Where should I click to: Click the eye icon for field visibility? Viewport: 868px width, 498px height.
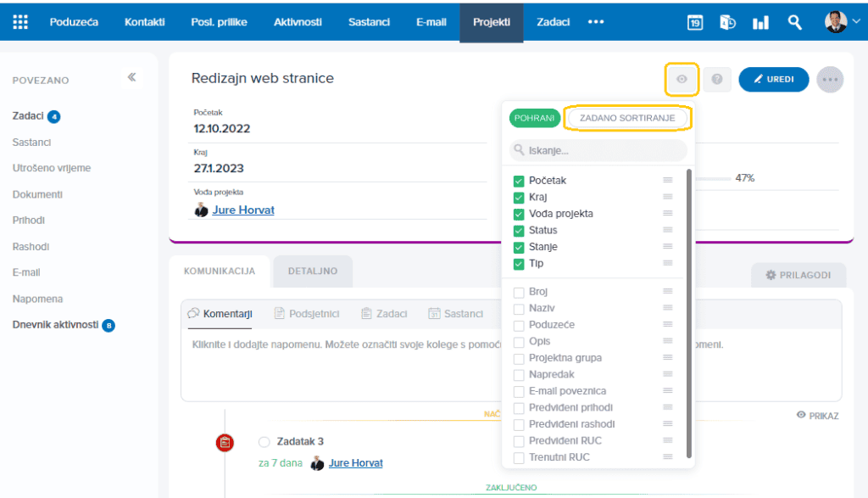(682, 79)
